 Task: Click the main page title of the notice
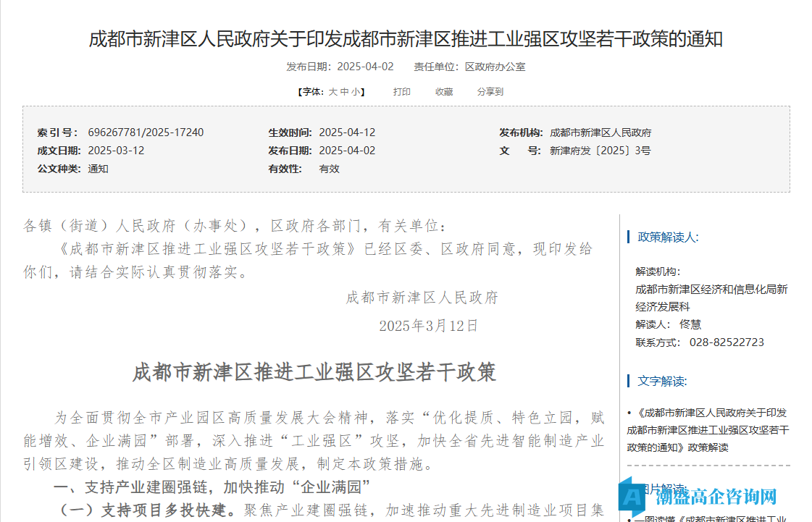point(406,39)
